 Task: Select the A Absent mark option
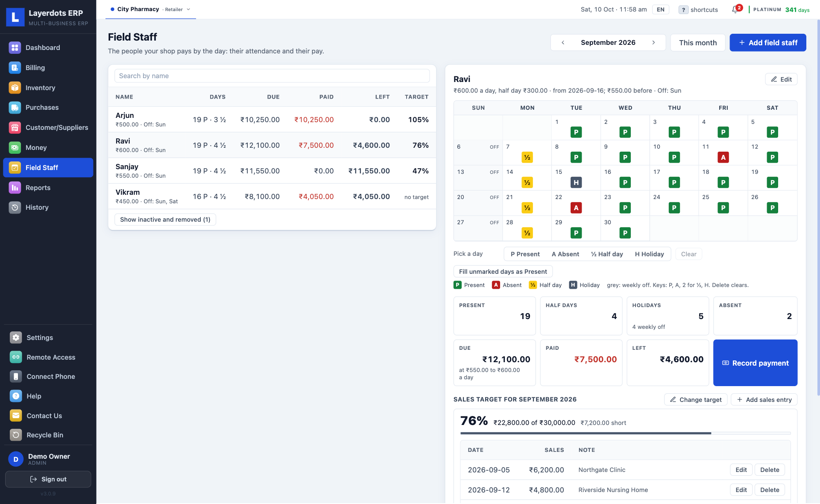[x=565, y=254]
